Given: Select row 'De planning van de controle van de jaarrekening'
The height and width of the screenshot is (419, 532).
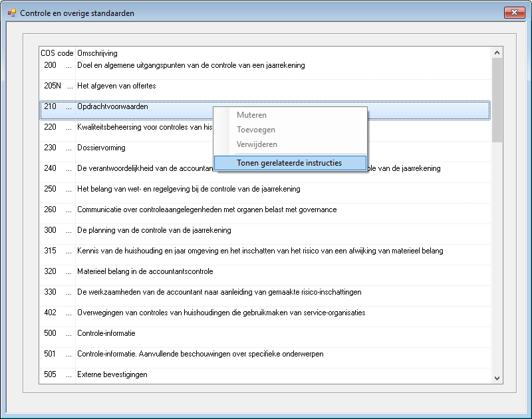Looking at the screenshot, I should 265,234.
